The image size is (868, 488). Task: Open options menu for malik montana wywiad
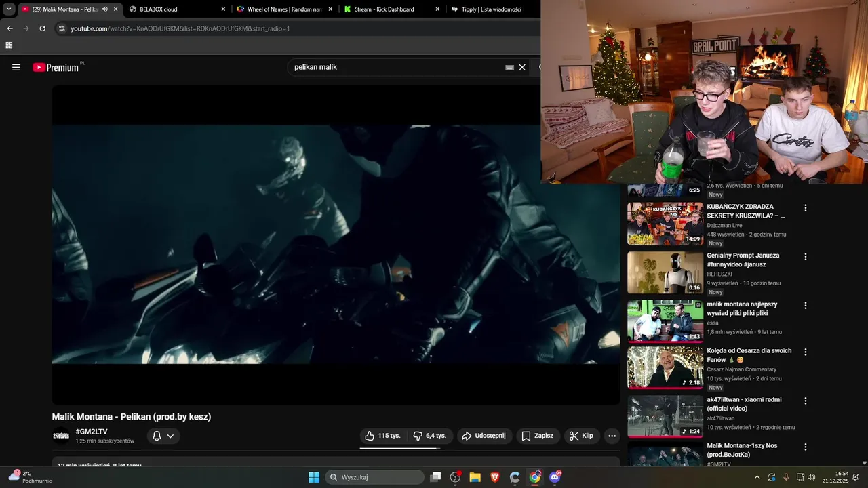[806, 306]
